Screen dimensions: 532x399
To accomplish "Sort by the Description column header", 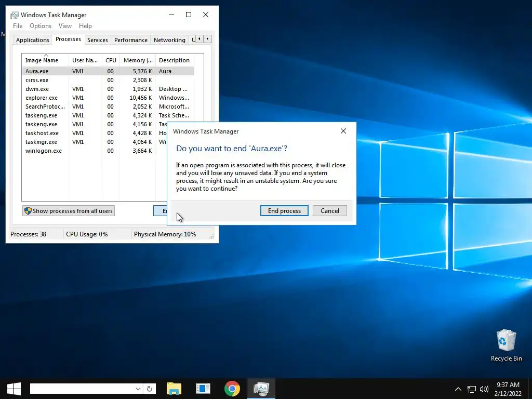I will pos(175,60).
